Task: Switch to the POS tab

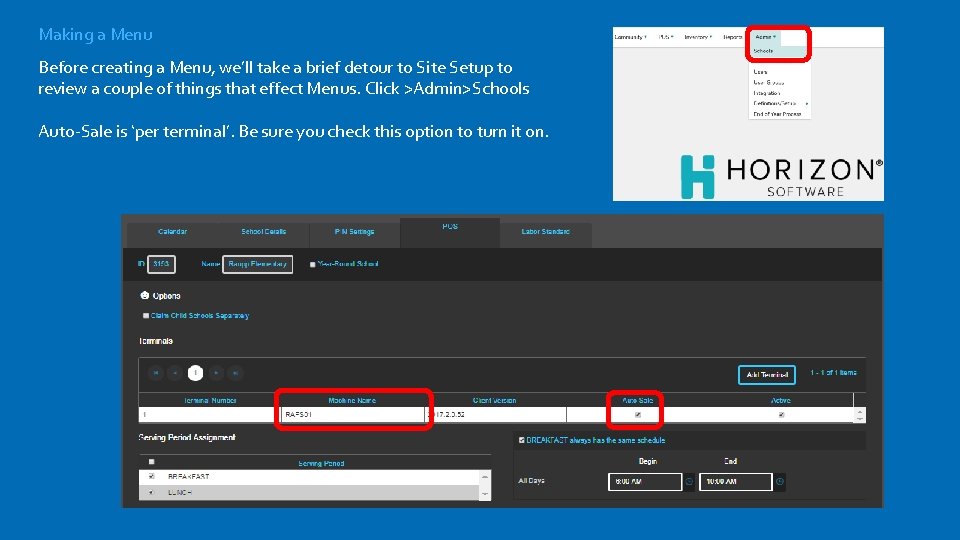Action: click(450, 233)
